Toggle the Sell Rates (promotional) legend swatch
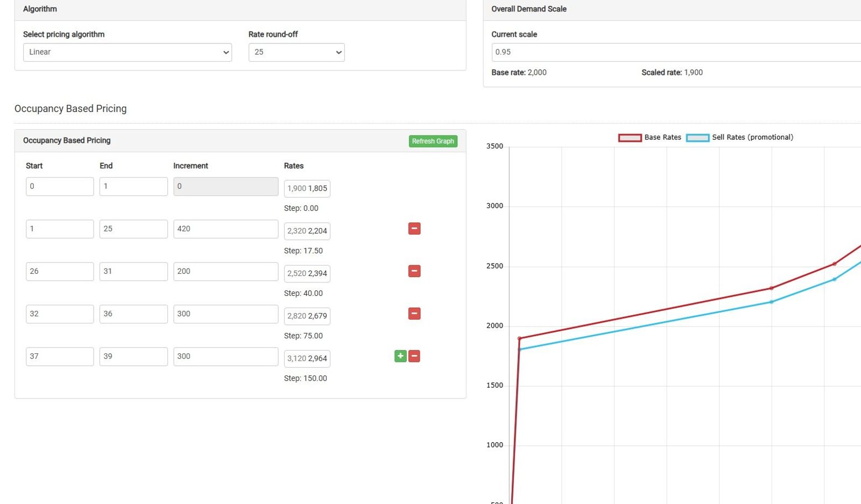The image size is (861, 504). 698,138
